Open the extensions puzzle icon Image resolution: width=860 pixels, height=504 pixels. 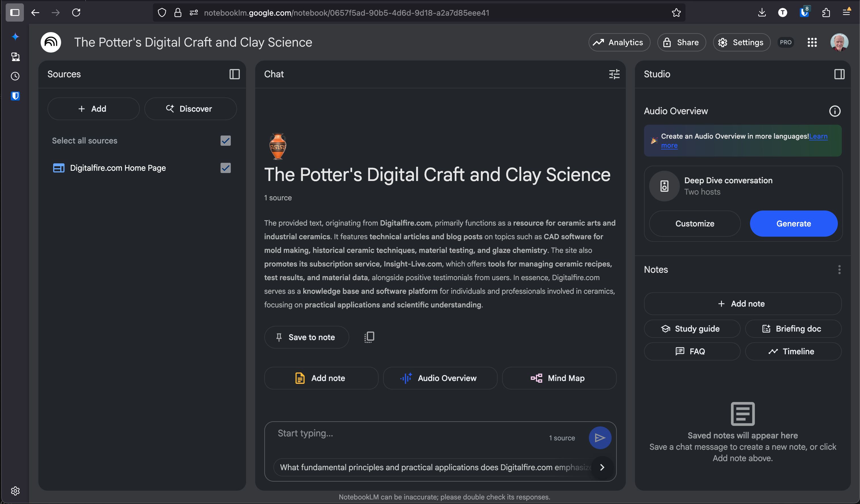coord(826,13)
